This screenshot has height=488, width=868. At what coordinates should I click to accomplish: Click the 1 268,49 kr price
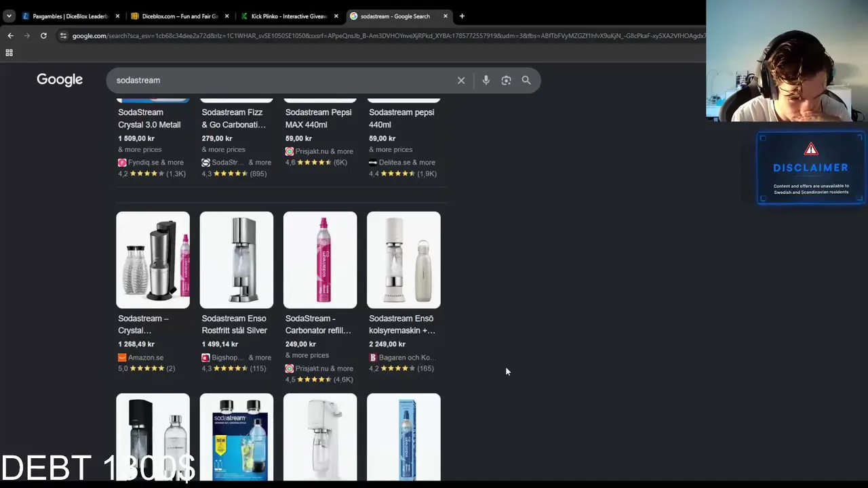[136, 344]
